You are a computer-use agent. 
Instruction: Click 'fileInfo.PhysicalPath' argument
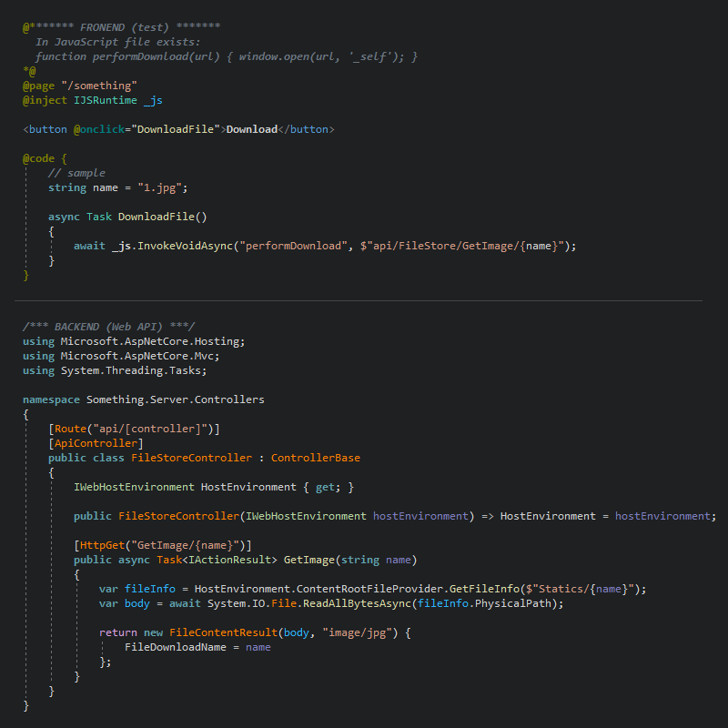point(484,603)
